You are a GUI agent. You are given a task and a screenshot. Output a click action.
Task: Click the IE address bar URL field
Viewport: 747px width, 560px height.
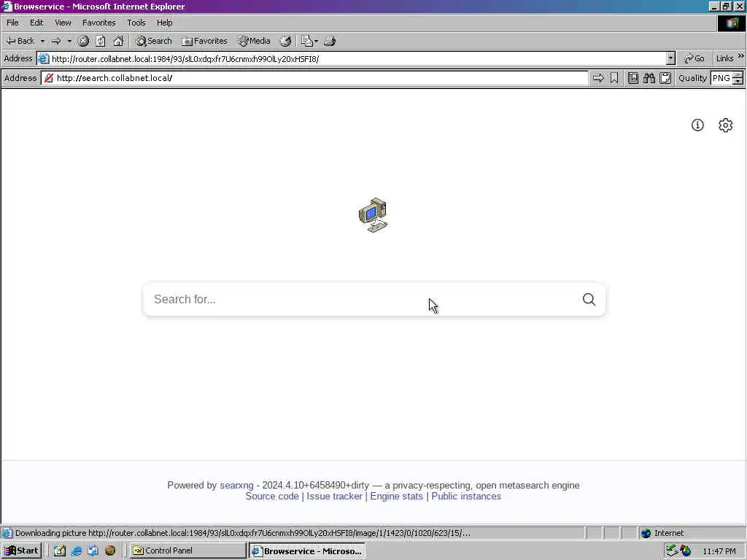point(352,58)
